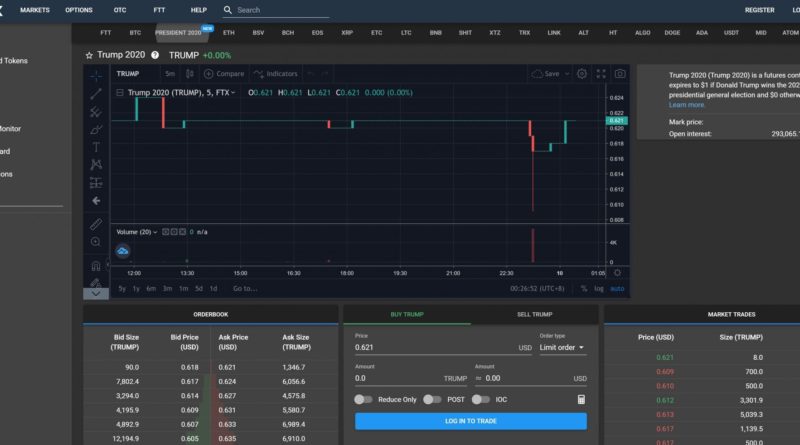This screenshot has height=445, width=800.
Task: Expand the drawing toolbar chevron
Action: (96, 293)
